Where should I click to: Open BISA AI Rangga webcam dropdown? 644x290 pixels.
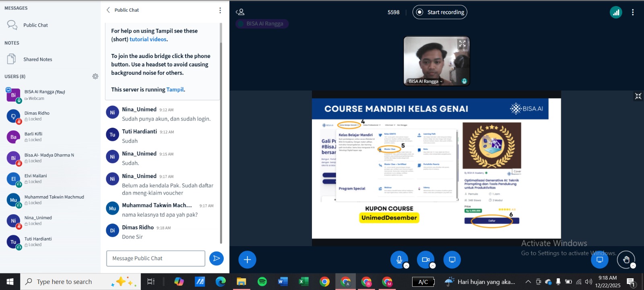(x=425, y=81)
